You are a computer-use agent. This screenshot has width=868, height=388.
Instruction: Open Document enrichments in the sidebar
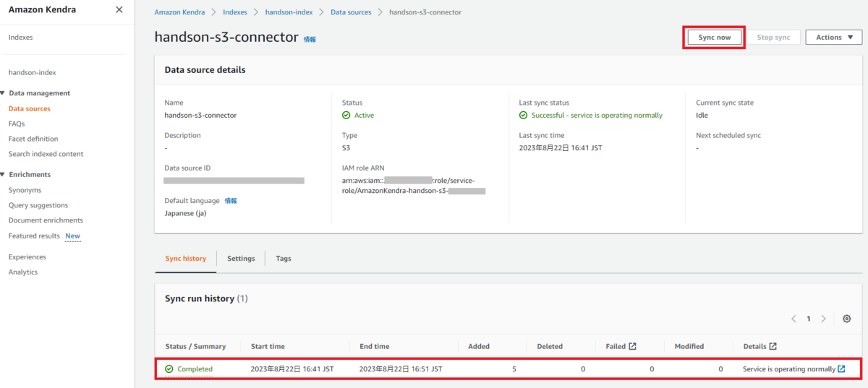(x=46, y=220)
